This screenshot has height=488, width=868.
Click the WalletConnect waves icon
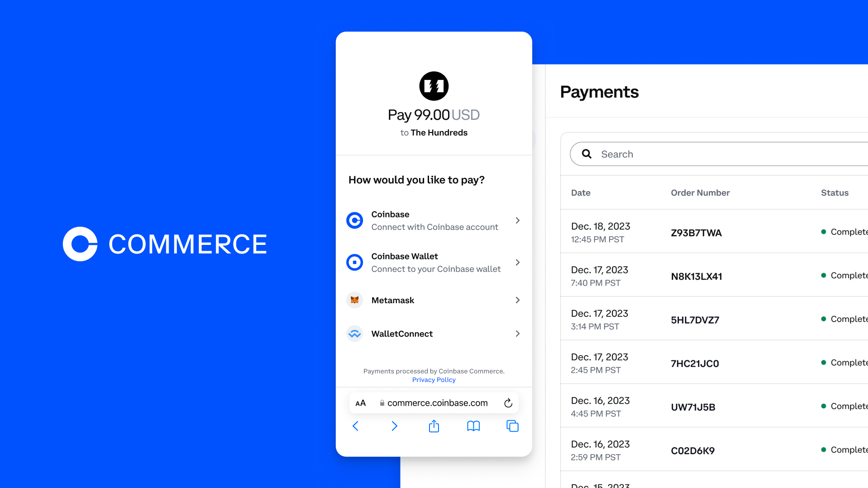355,333
